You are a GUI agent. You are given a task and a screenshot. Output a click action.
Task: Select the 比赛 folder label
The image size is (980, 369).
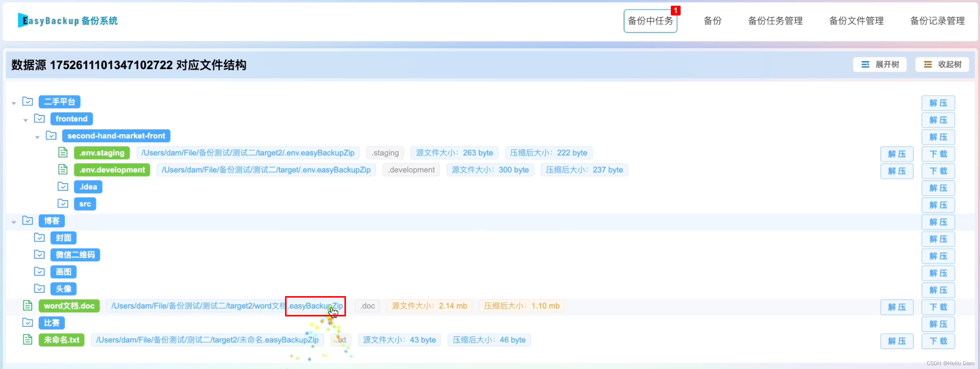pos(52,323)
